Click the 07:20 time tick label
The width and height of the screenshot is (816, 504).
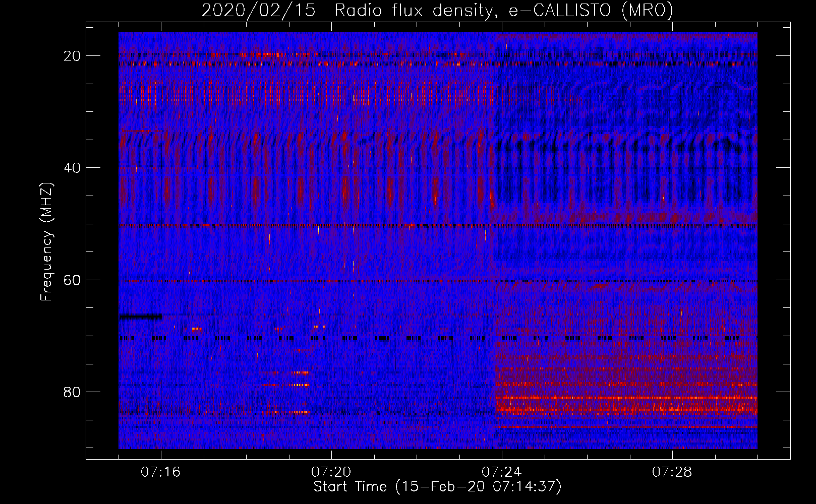[x=331, y=472]
